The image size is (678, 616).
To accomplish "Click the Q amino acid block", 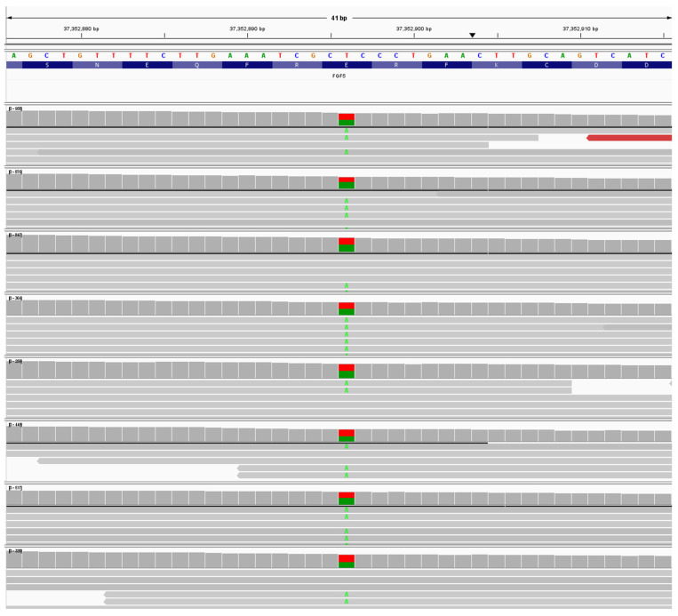I will [x=197, y=65].
